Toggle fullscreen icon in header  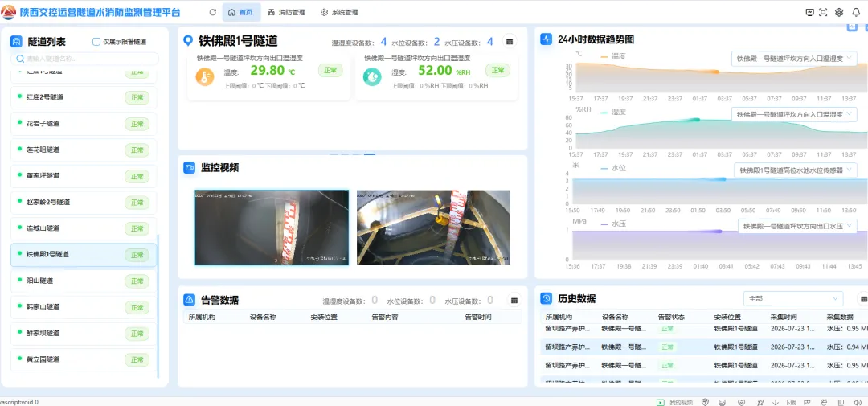pyautogui.click(x=823, y=12)
